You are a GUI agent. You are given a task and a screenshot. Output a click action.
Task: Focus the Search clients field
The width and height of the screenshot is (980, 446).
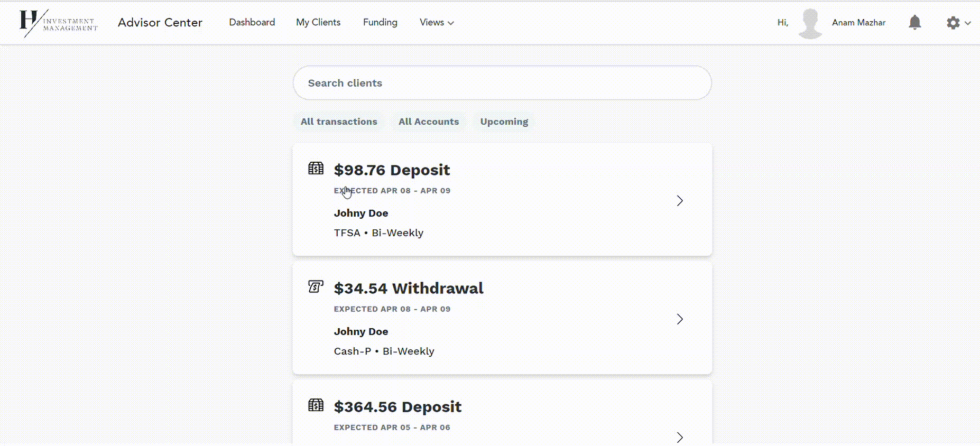click(x=502, y=83)
